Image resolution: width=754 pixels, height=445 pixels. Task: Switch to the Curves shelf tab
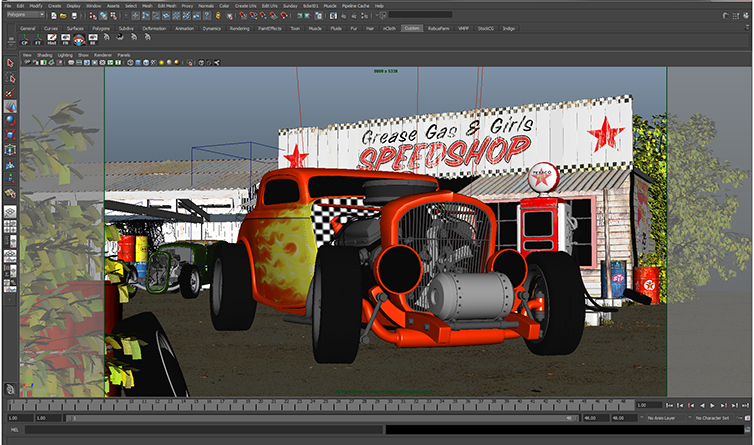click(x=51, y=28)
